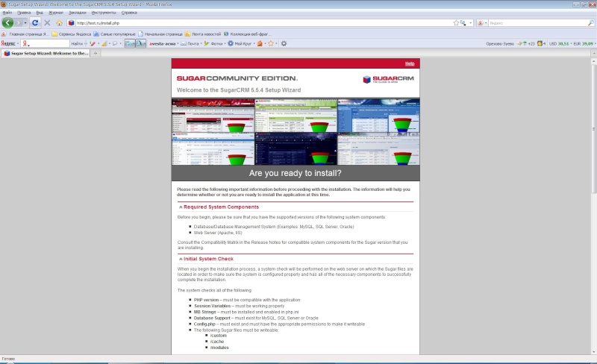
Task: Click the vertical scrollbar up arrow
Action: pos(593,61)
